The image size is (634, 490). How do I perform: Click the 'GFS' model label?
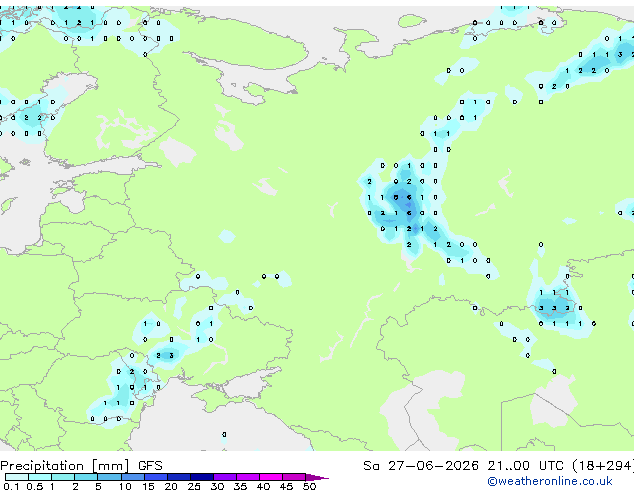[150, 466]
